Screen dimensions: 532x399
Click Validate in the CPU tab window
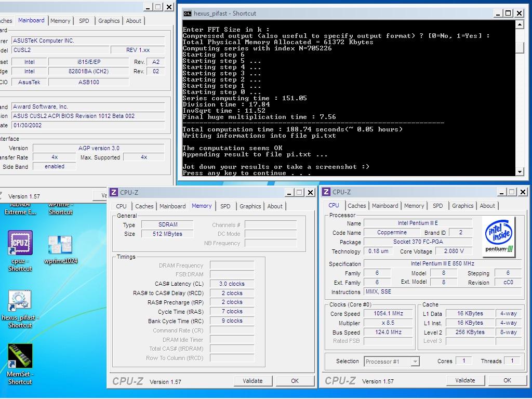(465, 380)
